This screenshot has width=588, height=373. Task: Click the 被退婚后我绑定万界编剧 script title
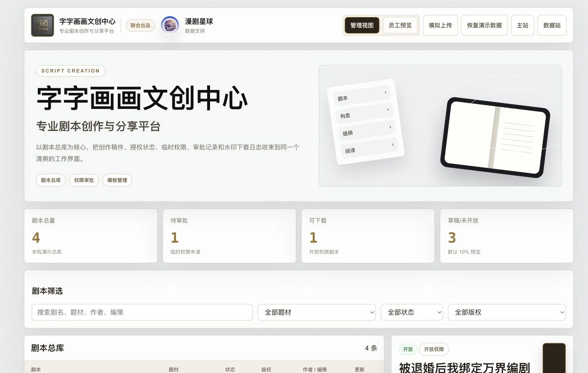464,368
